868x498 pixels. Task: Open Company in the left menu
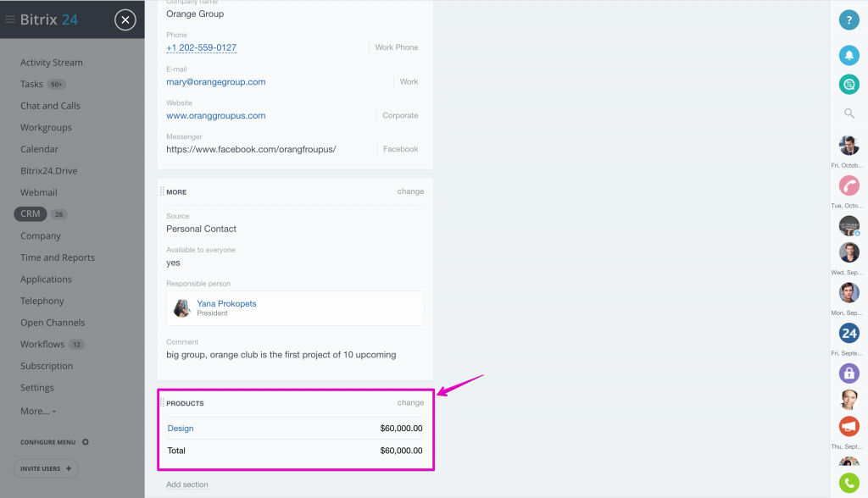coord(41,235)
